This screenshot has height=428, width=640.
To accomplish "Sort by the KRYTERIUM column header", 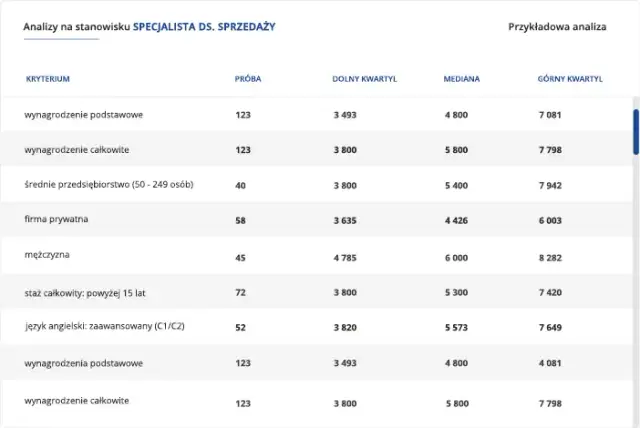I will tap(48, 78).
